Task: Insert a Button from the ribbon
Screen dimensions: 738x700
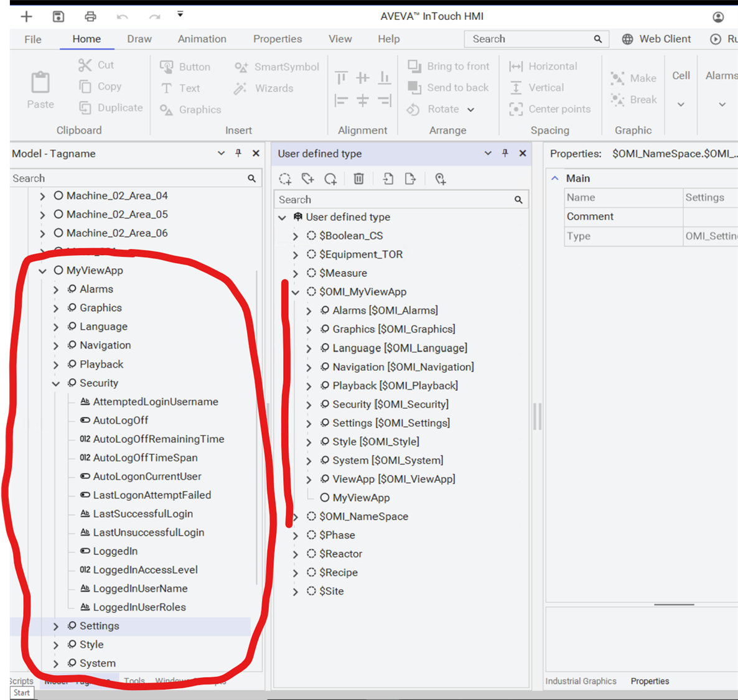Action: (185, 67)
